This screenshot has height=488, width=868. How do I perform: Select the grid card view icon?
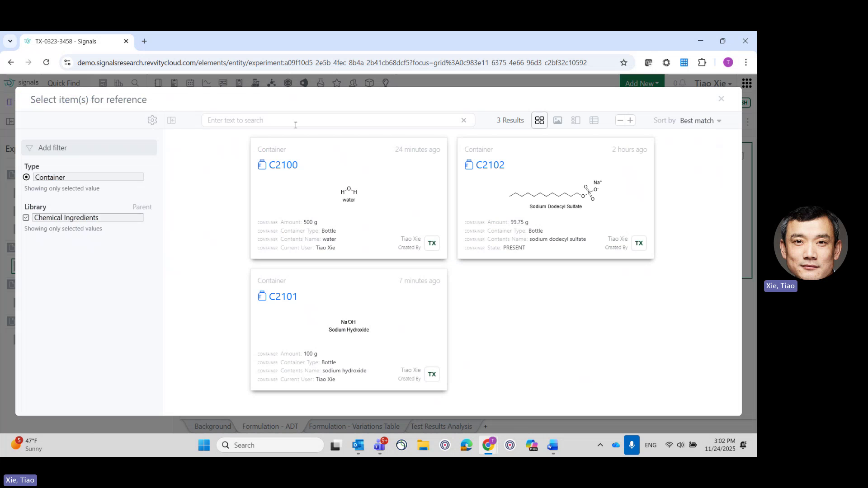point(539,120)
